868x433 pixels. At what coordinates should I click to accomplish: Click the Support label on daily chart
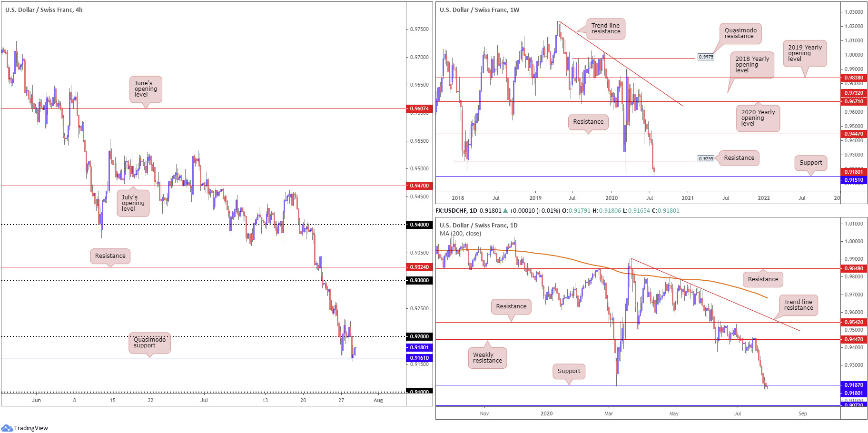[x=569, y=371]
